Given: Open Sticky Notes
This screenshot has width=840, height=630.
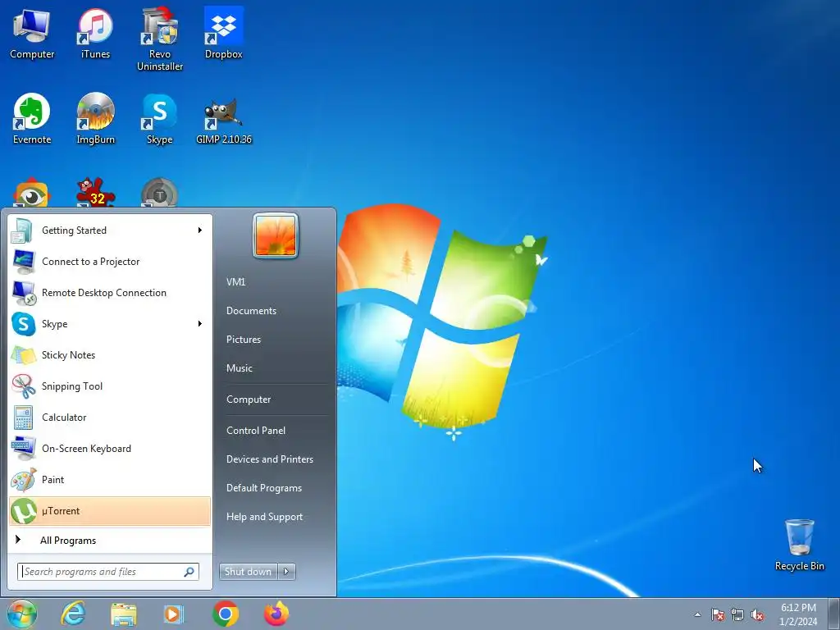Looking at the screenshot, I should (110, 354).
